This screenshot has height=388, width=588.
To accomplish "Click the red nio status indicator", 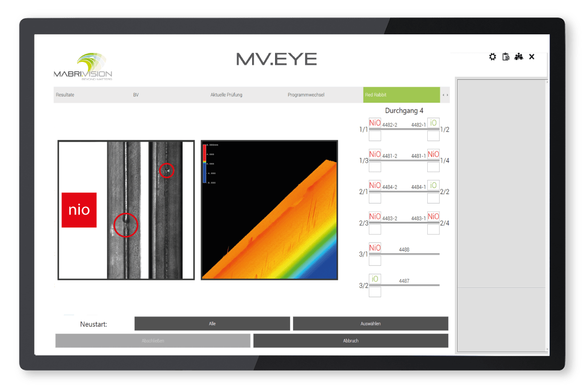I will 79,210.
